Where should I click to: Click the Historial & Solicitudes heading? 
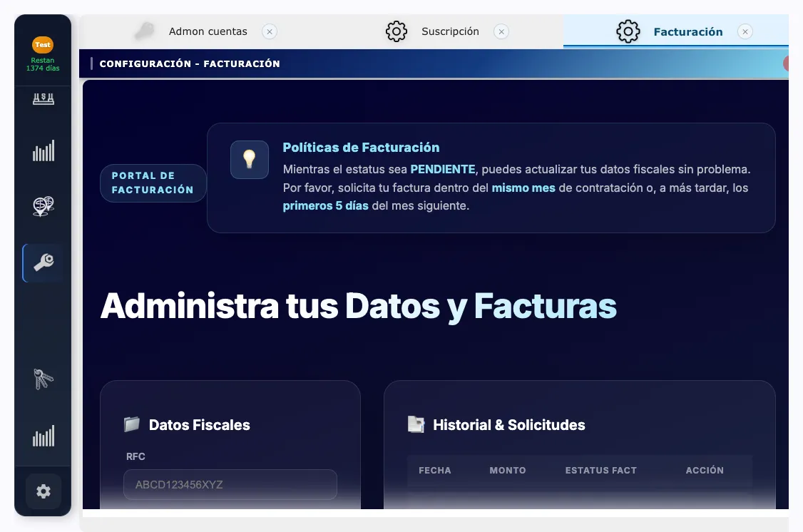pos(509,424)
